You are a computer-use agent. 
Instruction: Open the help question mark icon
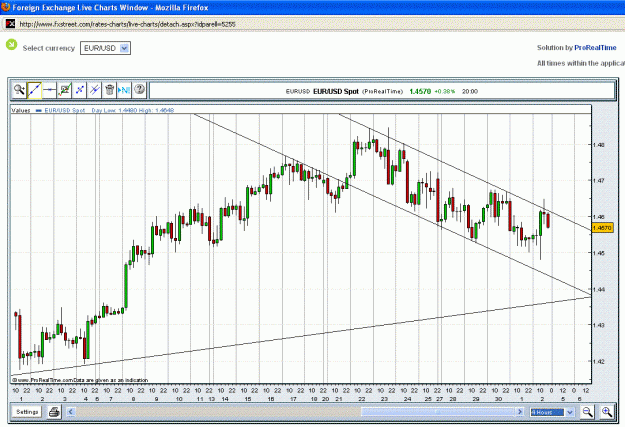pos(140,90)
